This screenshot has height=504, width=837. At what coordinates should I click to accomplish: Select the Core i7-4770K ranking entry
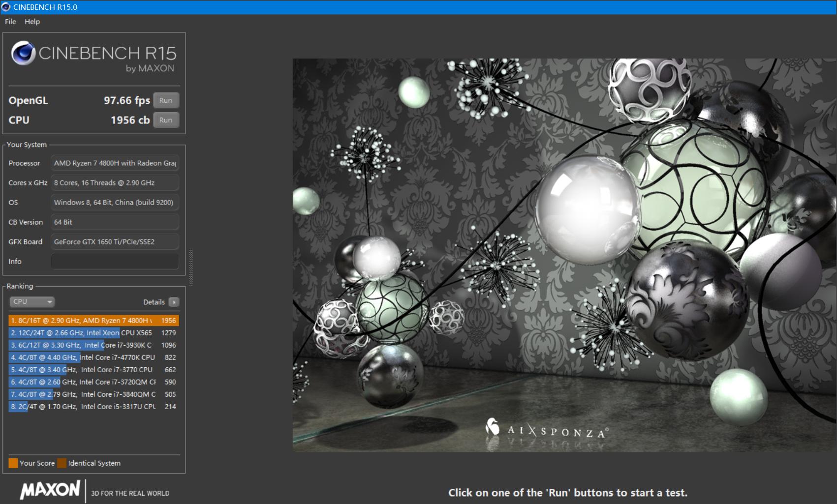click(x=93, y=357)
